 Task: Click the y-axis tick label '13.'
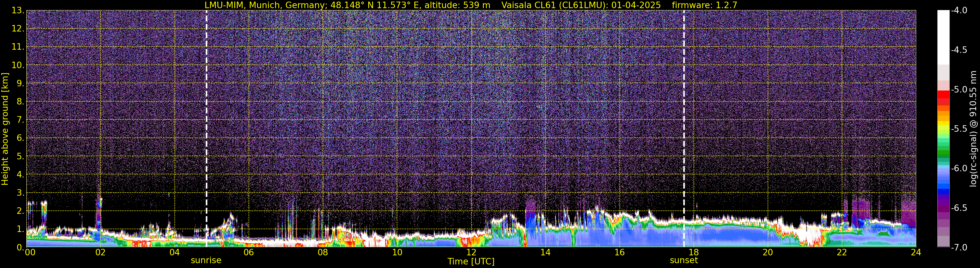[18, 10]
